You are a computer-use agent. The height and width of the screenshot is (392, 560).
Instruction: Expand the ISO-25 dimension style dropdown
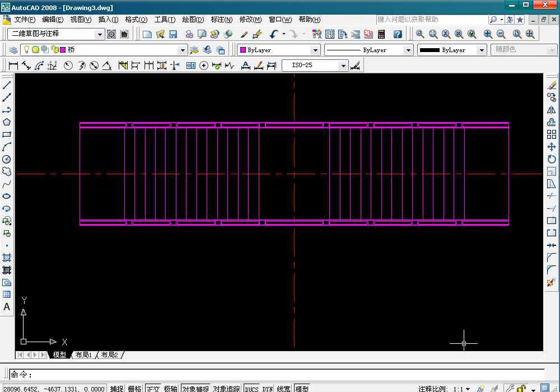[x=343, y=66]
